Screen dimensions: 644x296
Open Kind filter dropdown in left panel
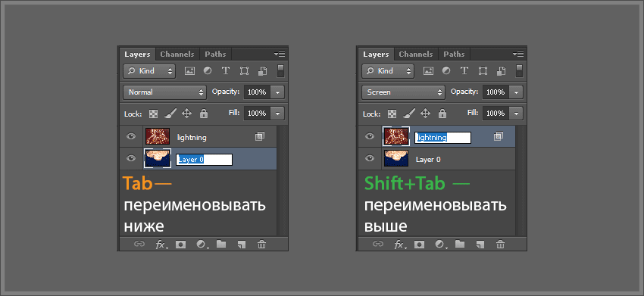149,71
